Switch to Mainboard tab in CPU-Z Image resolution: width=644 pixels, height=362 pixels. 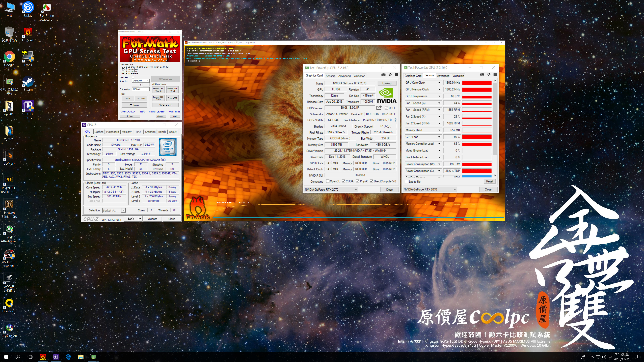(113, 132)
